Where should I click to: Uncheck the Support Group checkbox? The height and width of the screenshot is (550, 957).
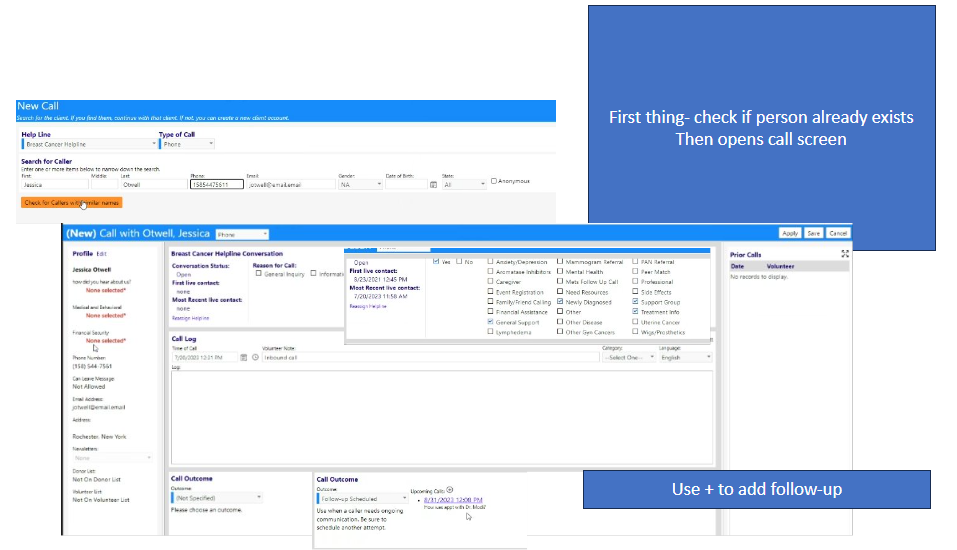tap(635, 302)
